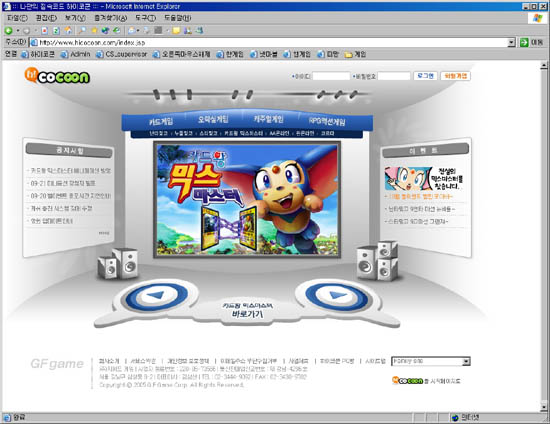The width and height of the screenshot is (550, 424).
Task: Click the hi cocoon logo
Action: pos(57,76)
